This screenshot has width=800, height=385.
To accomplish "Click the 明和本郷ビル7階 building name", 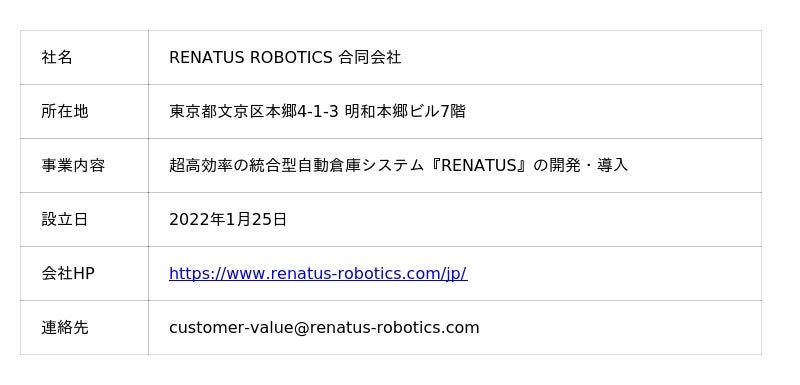I will pos(405,111).
